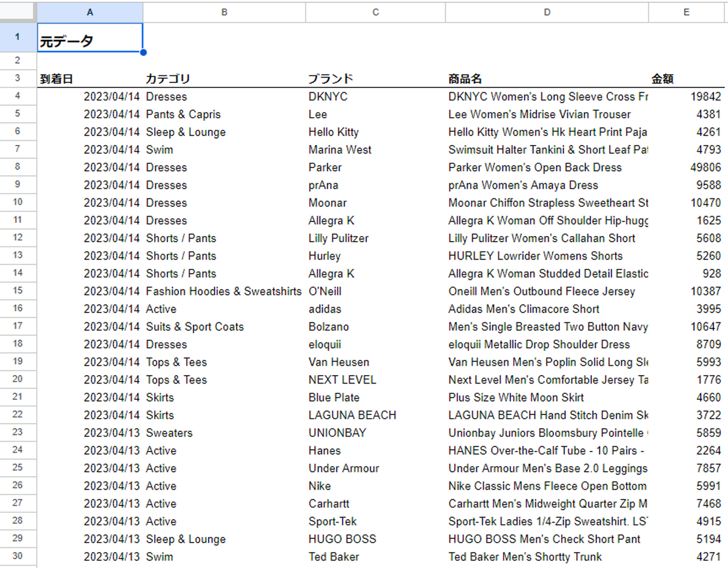Screen dimensions: 728x568
Task: Select product cell prAna Women's Amaya Dress
Action: [x=547, y=185]
